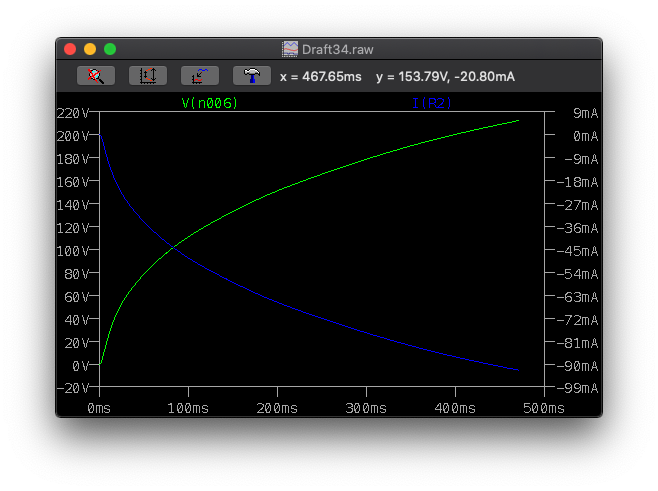Image resolution: width=658 pixels, height=491 pixels.
Task: Click the x = 467.65ms cursor readout
Action: (321, 76)
